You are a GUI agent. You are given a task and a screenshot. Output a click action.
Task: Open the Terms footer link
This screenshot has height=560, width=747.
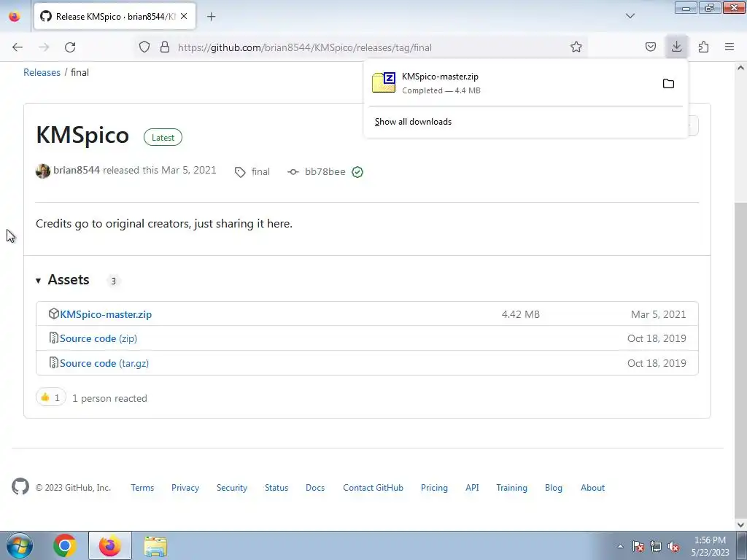[142, 488]
